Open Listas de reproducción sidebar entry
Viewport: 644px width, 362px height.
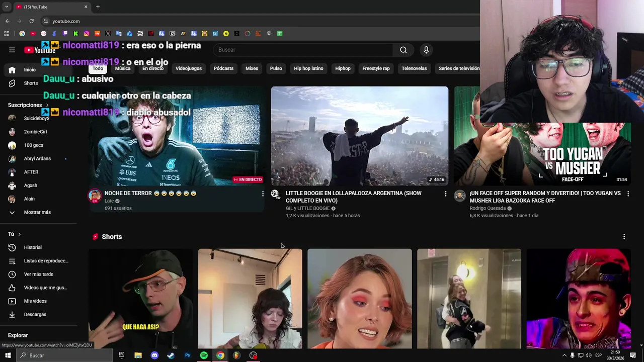click(x=38, y=261)
